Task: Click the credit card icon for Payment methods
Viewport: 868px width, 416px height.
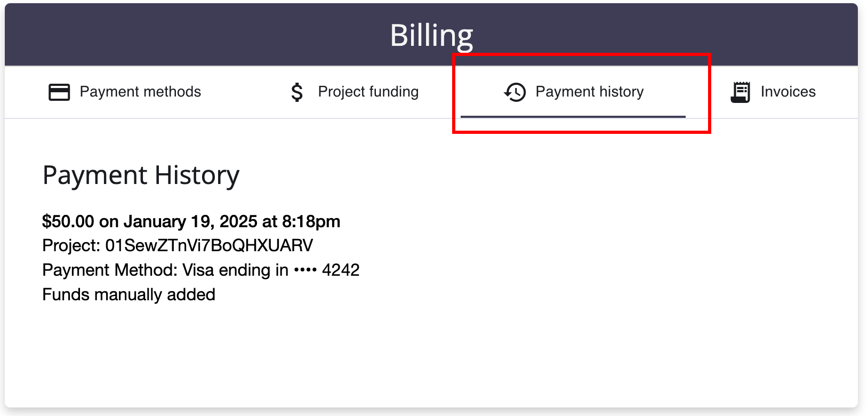Action: tap(59, 92)
